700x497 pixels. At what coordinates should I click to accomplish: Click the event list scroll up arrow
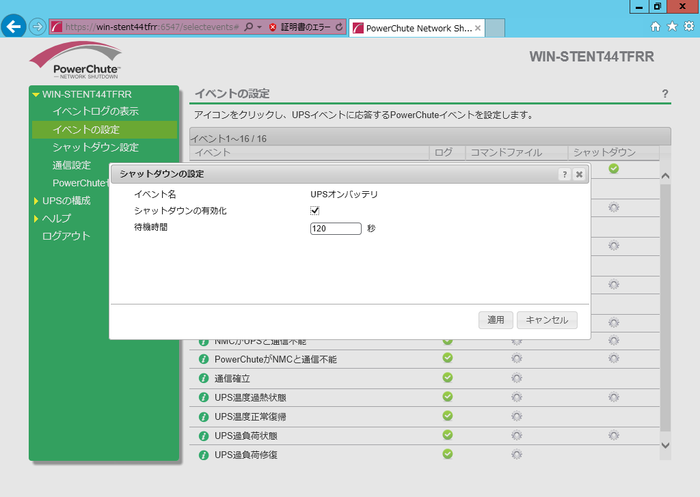tap(665, 176)
